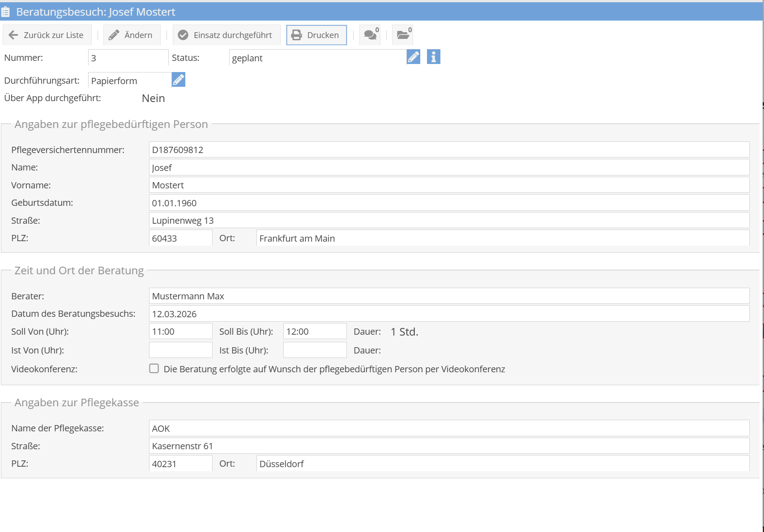Mark visit as Einsatz durchgeführt
Viewport: 764px width, 532px height.
(226, 35)
